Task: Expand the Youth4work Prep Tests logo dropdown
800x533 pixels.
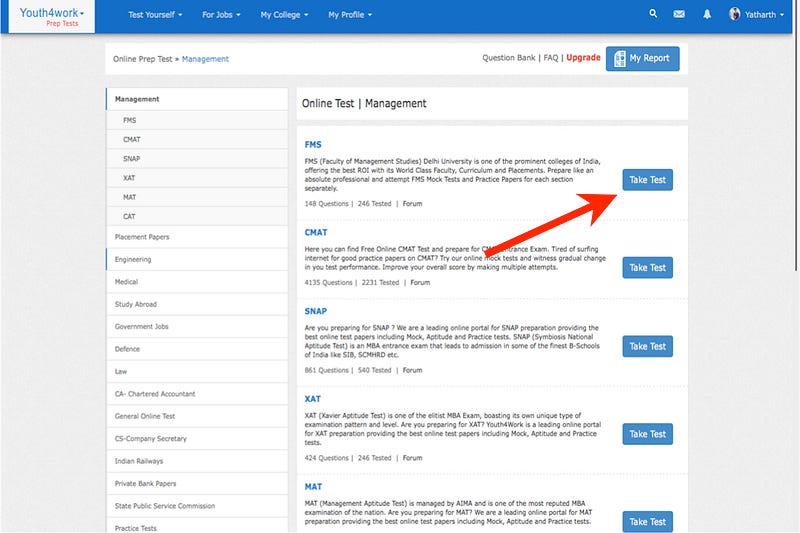Action: click(x=52, y=17)
